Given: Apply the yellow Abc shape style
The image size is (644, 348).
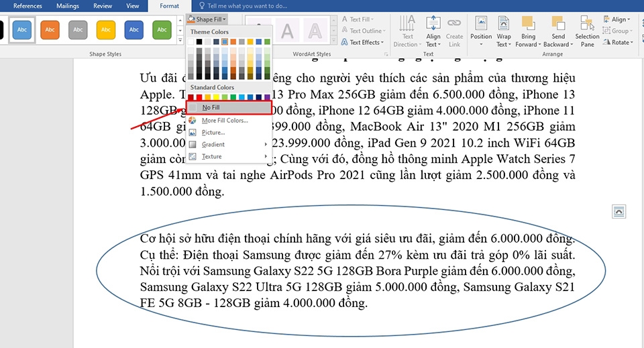Looking at the screenshot, I should click(106, 30).
